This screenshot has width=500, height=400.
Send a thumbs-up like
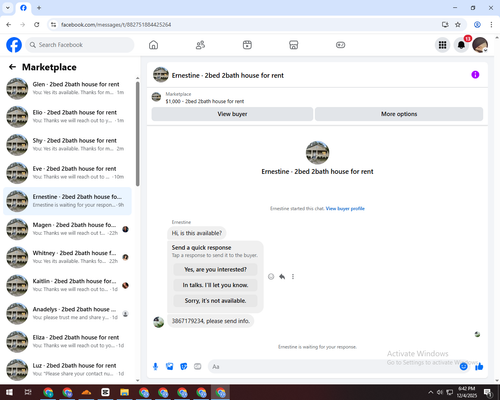479,367
